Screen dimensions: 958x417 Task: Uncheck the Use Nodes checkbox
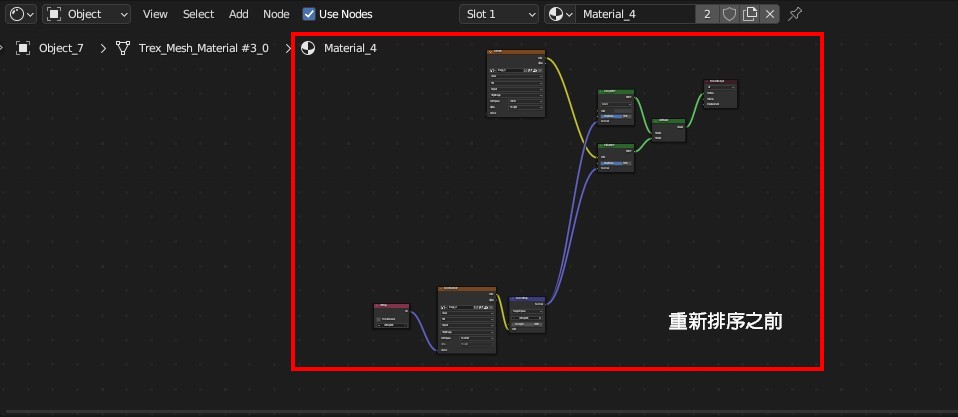click(x=309, y=14)
